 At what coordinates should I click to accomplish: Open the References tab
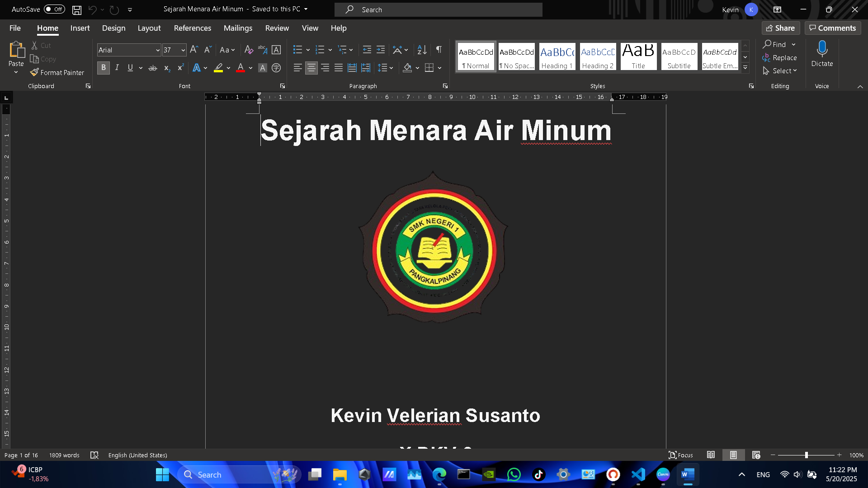point(193,28)
